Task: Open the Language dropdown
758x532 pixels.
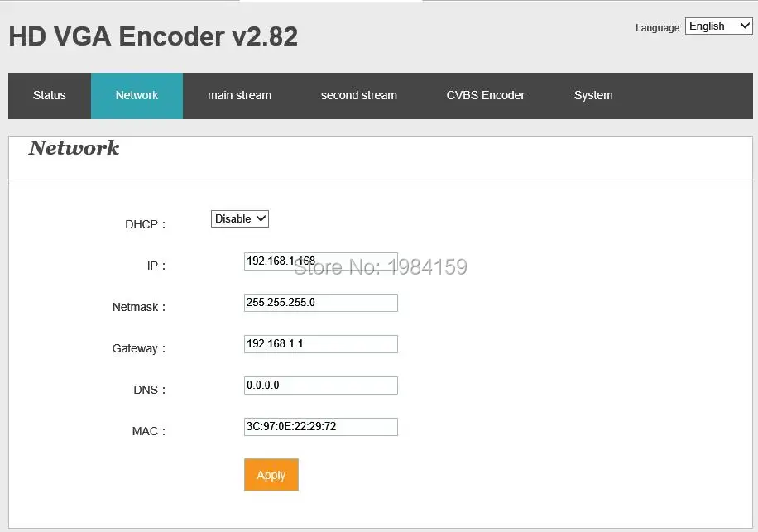Action: click(x=718, y=26)
